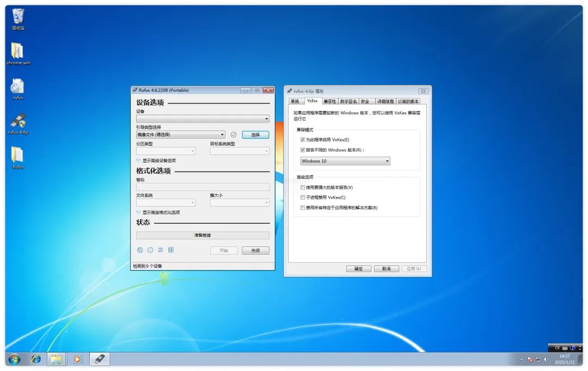This screenshot has width=588, height=371.
Task: Click the 选择 button to pick an image
Action: (255, 134)
